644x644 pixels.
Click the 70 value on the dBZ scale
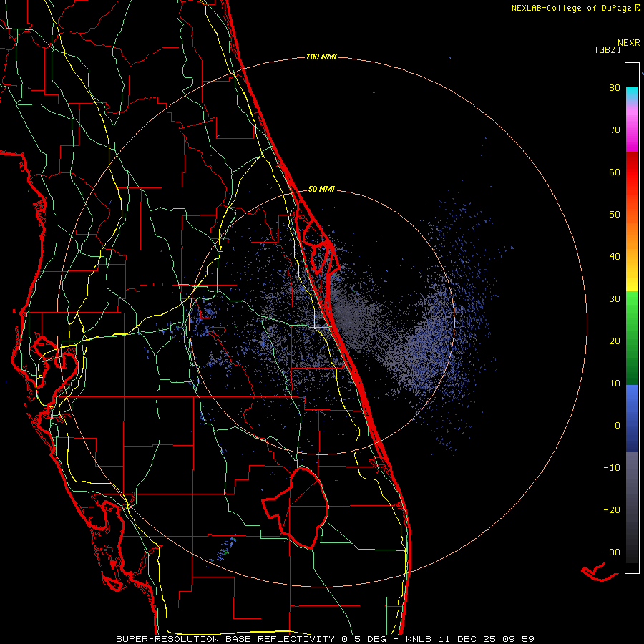[615, 130]
